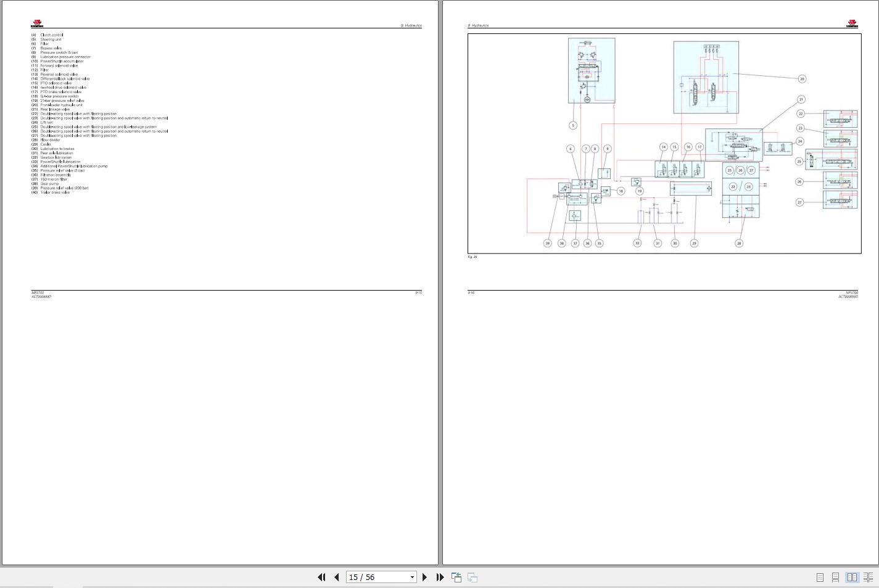879x588 pixels.
Task: Click the 'Clutch control' legend entry
Action: click(52, 35)
